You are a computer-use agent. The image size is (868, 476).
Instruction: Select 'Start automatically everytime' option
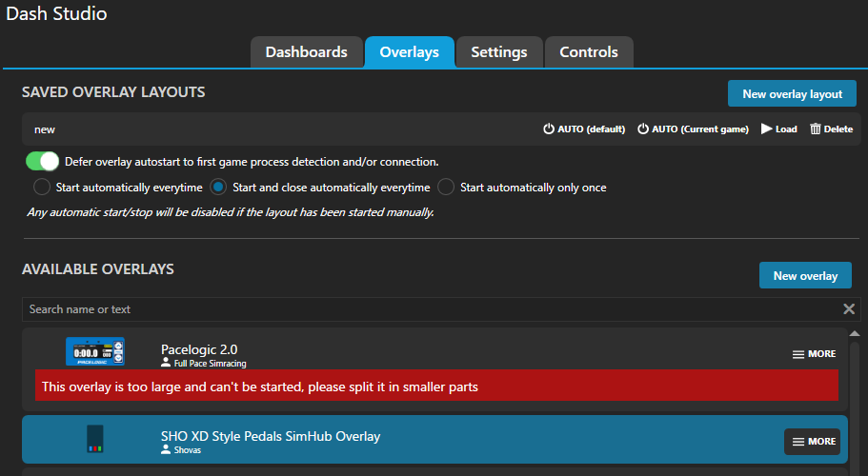point(43,188)
